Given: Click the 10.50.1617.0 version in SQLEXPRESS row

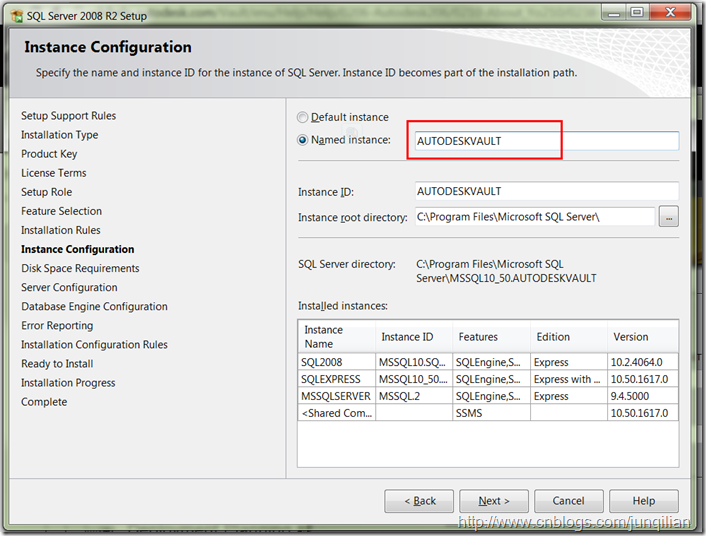Looking at the screenshot, I should 643,379.
